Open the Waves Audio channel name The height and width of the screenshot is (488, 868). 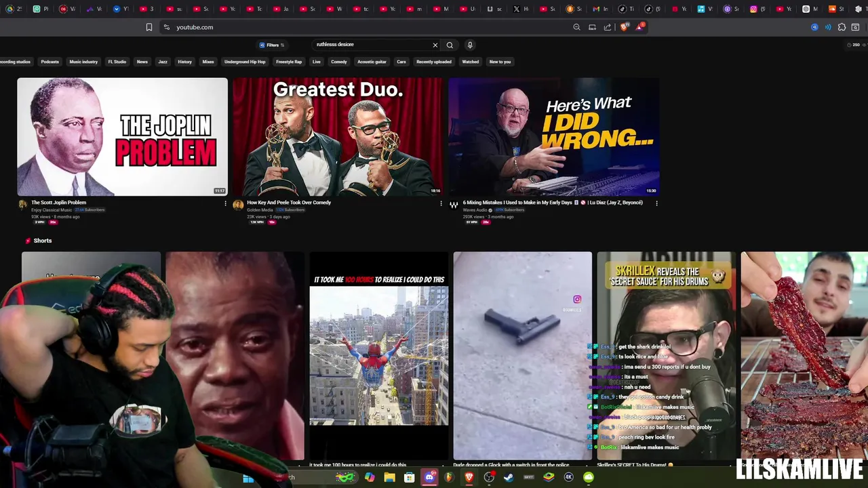(x=475, y=210)
